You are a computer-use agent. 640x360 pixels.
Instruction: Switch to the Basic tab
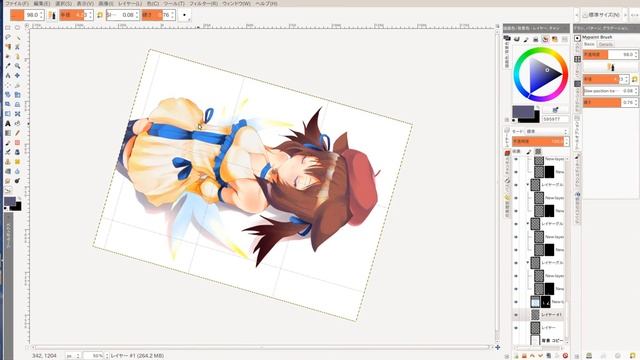click(589, 44)
